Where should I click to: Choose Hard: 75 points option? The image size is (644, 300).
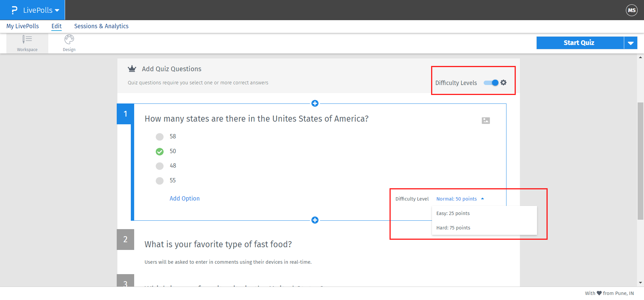[453, 228]
